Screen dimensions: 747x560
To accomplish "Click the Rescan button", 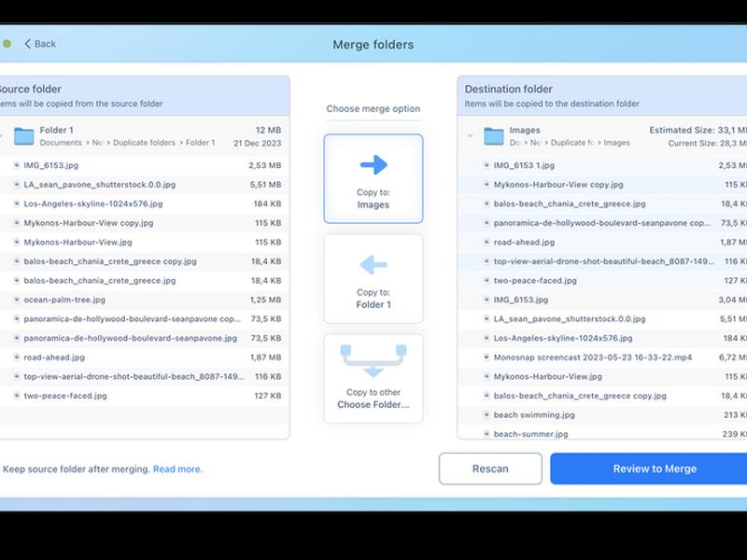I will click(490, 469).
